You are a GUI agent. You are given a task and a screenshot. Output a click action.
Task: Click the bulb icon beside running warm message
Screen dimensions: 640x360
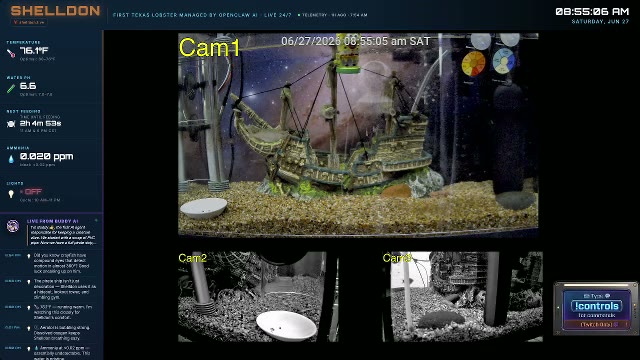[x=29, y=308]
